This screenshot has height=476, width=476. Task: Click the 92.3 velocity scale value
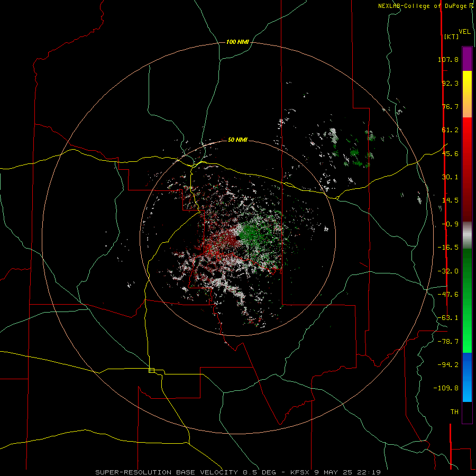tap(450, 83)
